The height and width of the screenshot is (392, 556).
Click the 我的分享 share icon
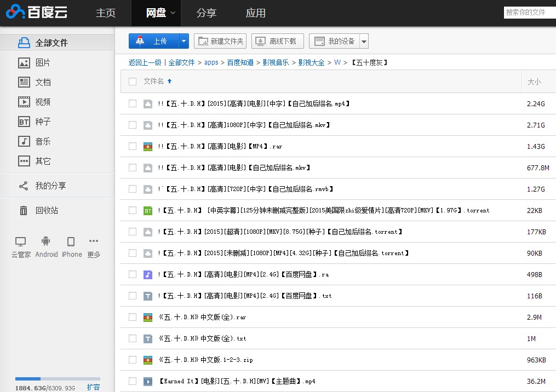pyautogui.click(x=24, y=186)
